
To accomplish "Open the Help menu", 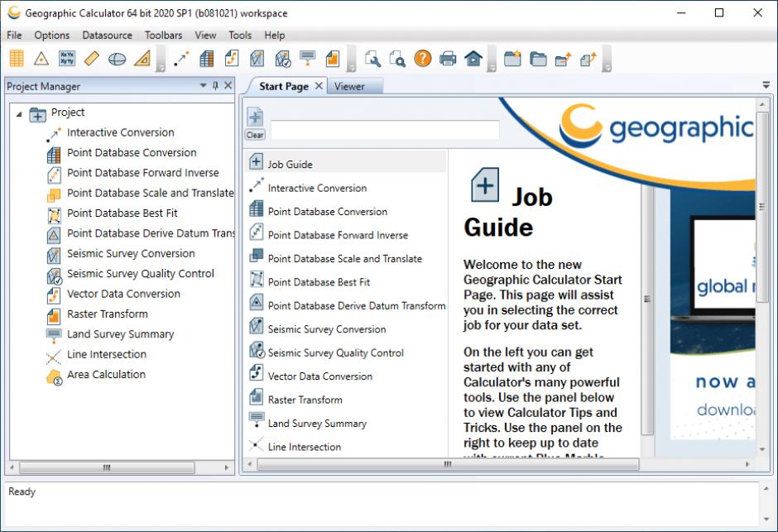I will [x=275, y=36].
